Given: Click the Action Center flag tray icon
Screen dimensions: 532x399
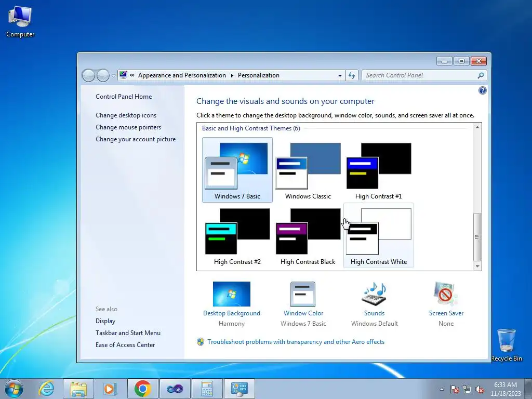Looking at the screenshot, I should point(455,389).
